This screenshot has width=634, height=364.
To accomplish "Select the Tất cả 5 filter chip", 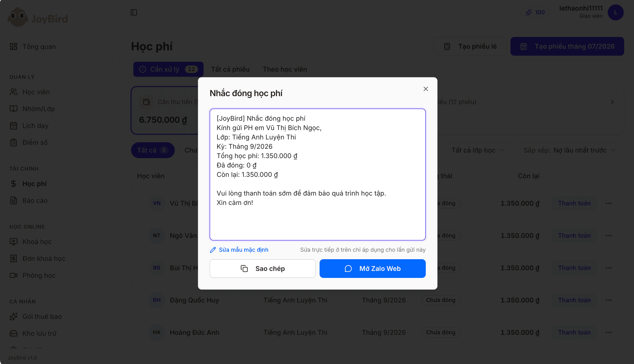I will tap(153, 150).
